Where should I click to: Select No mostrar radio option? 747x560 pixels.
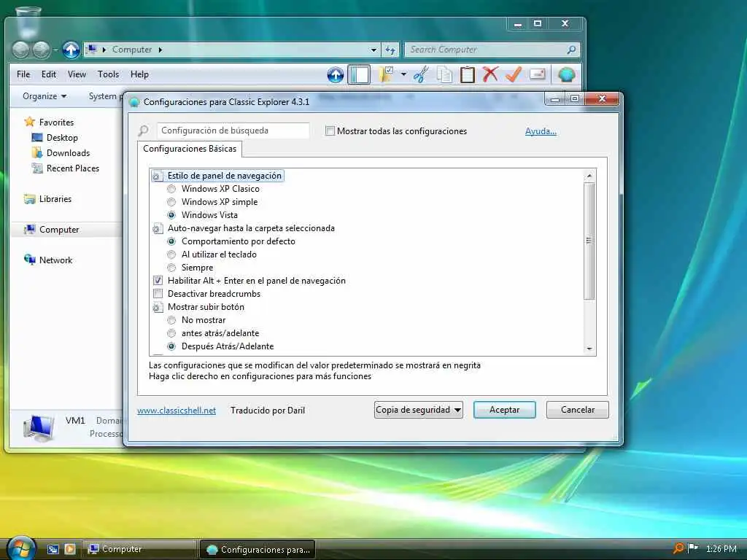(171, 320)
